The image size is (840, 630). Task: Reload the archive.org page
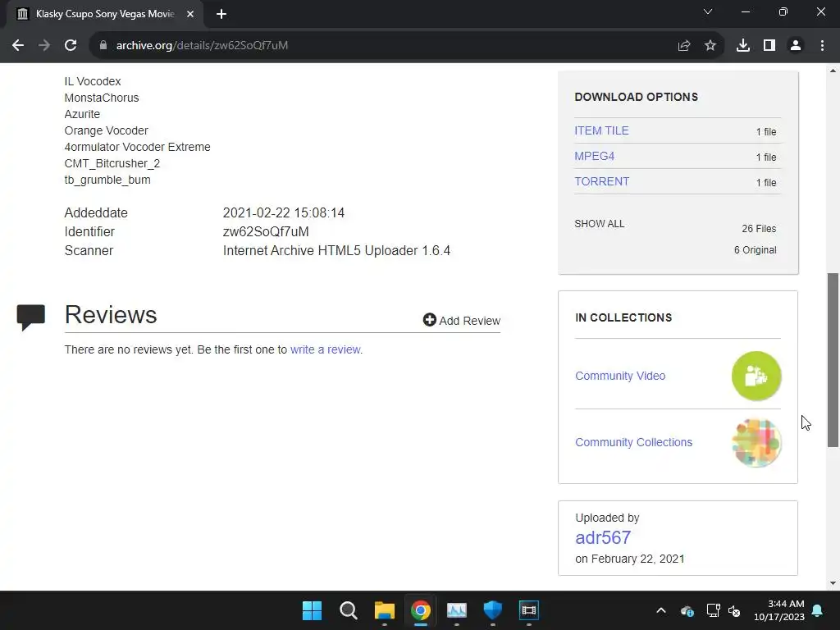(x=71, y=46)
